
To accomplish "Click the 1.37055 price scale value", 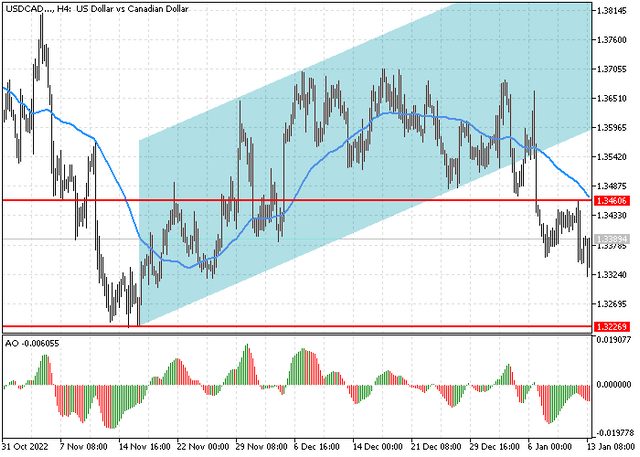I will coord(611,69).
